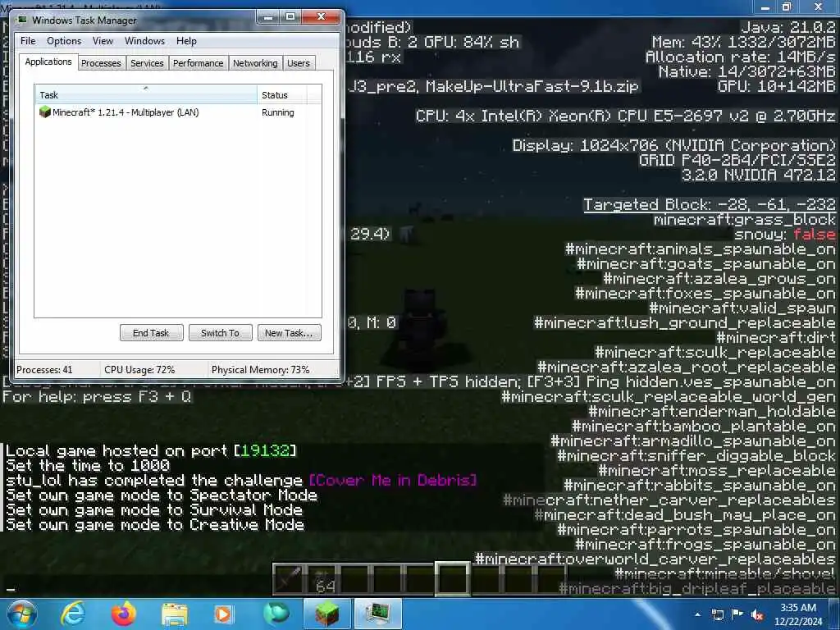Click the chat line about Spectator Mode
The width and height of the screenshot is (840, 630).
coord(162,495)
